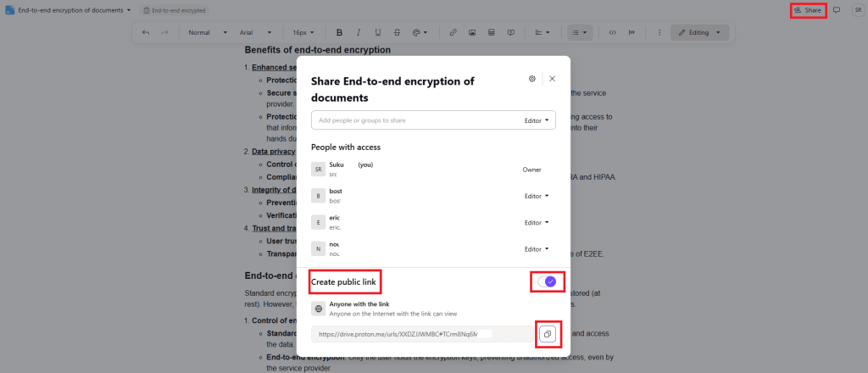Click the People with access heading
This screenshot has width=868, height=373.
pyautogui.click(x=346, y=148)
